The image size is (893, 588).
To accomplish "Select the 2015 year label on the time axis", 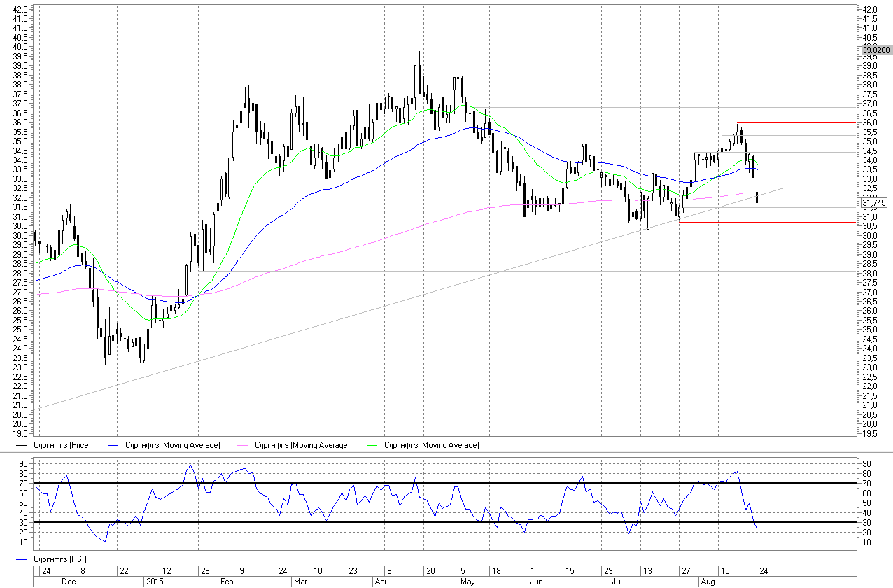I will point(153,581).
